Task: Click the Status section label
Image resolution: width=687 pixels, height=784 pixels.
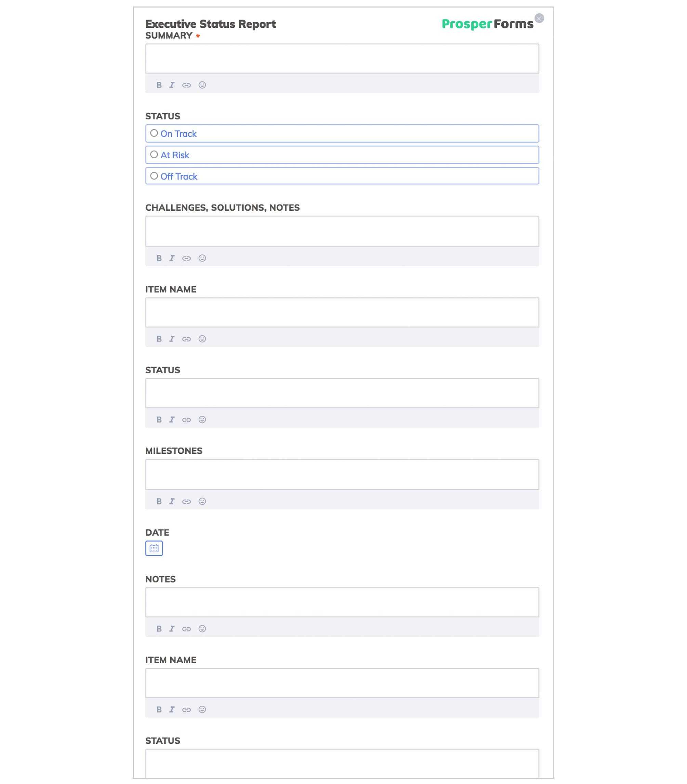Action: (x=163, y=116)
